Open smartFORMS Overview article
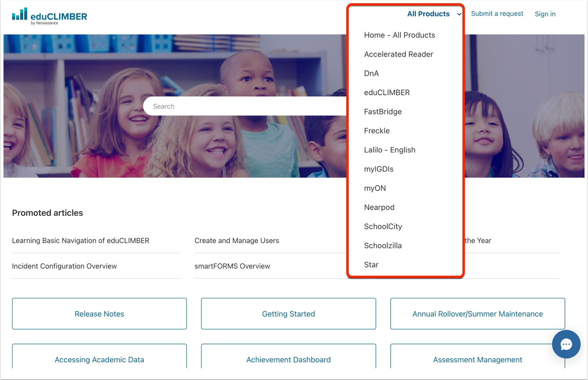Screen dimensions: 588x380 [x=232, y=266]
